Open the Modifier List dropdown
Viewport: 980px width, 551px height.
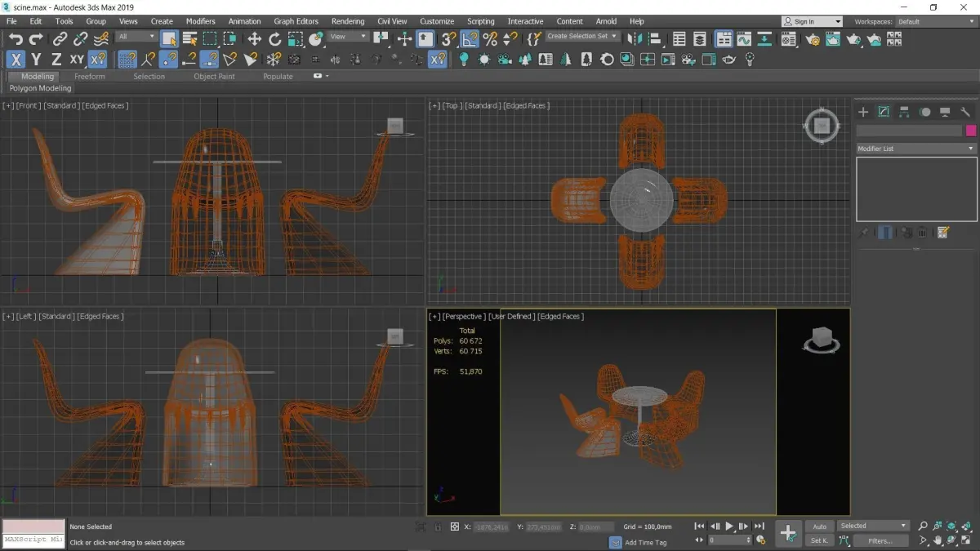tap(915, 149)
